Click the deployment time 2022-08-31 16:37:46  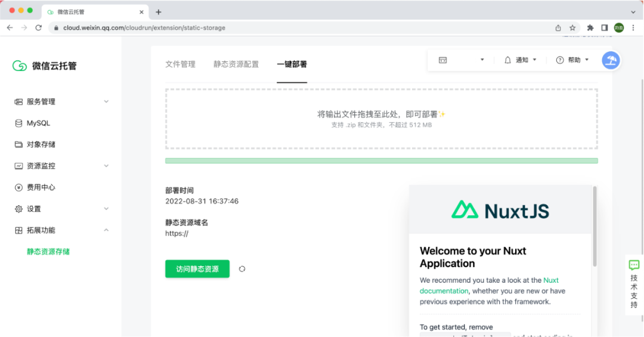pyautogui.click(x=202, y=201)
